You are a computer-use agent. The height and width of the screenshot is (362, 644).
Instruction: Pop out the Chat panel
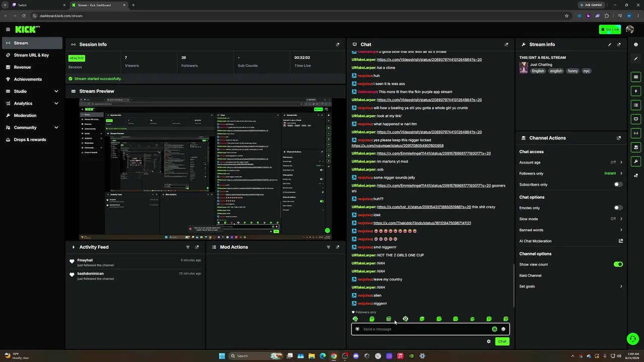[x=506, y=44]
